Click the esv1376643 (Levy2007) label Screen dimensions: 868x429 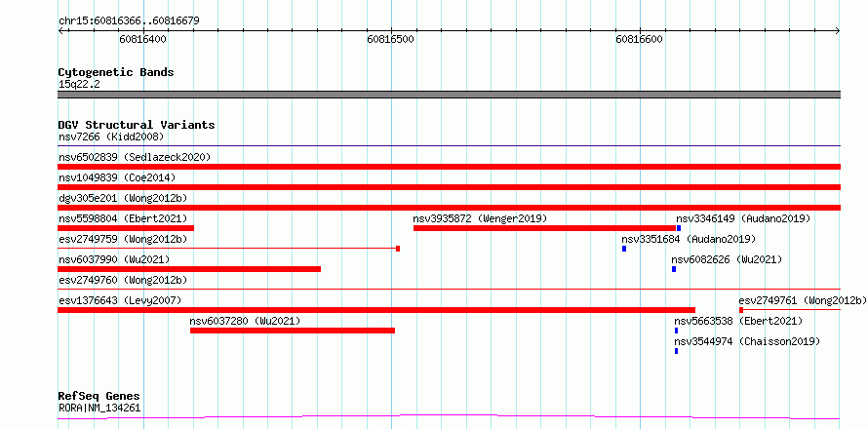(120, 300)
